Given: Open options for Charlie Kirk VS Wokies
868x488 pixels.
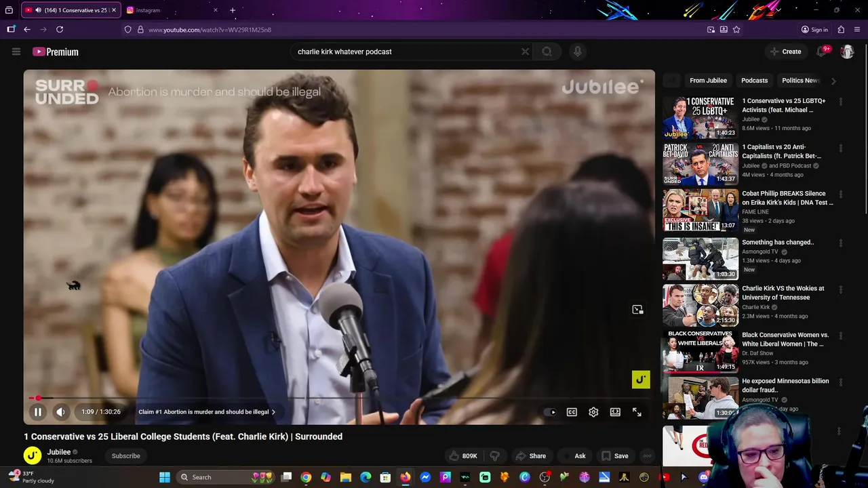Looking at the screenshot, I should pos(841,289).
